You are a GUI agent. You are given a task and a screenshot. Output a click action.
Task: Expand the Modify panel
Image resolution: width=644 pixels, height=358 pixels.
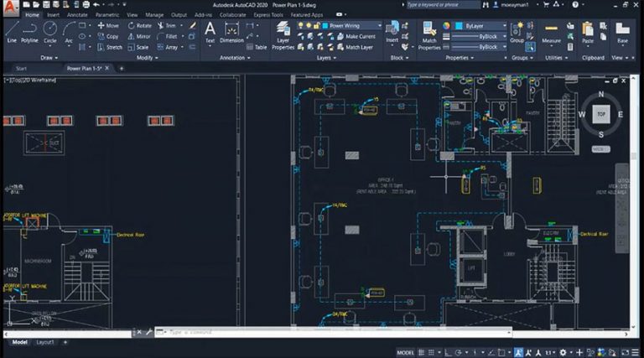point(147,58)
